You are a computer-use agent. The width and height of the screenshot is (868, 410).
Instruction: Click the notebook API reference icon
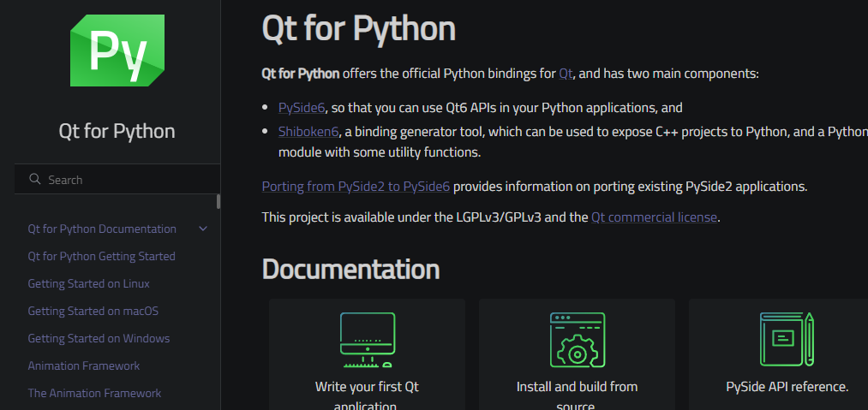point(786,339)
